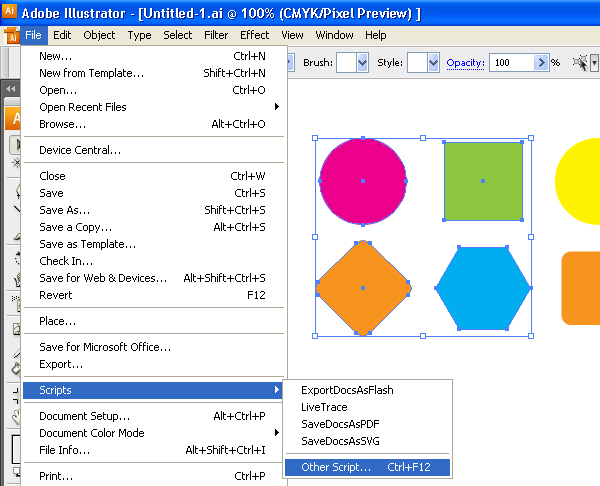The height and width of the screenshot is (486, 600).
Task: Open the Type menu
Action: coord(139,35)
